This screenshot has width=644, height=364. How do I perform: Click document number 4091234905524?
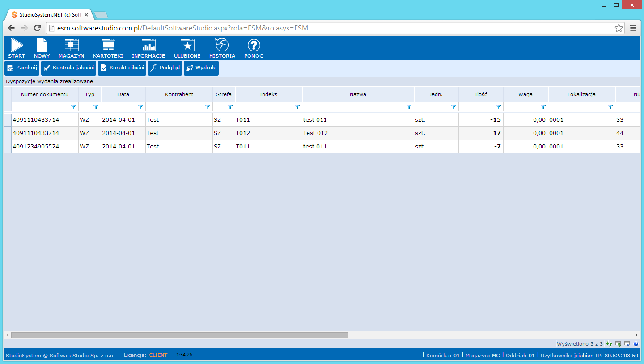[x=36, y=147]
